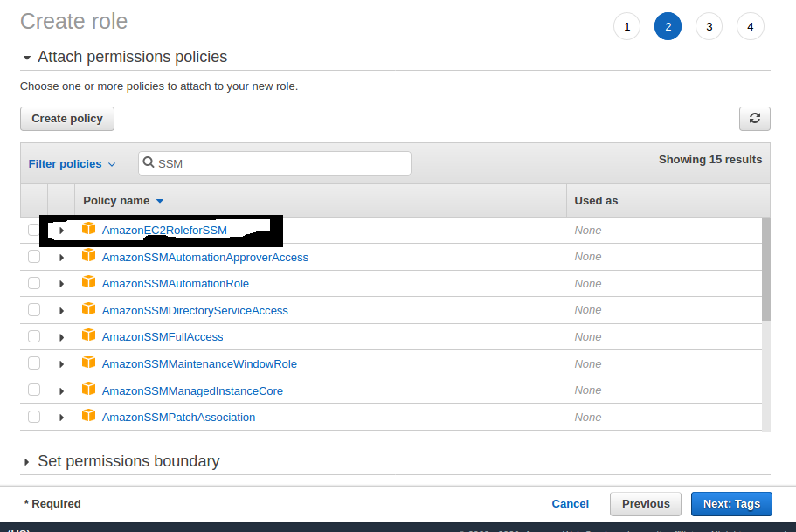Open the AmazonSSMManagedInstanceCore policy link

(x=192, y=390)
